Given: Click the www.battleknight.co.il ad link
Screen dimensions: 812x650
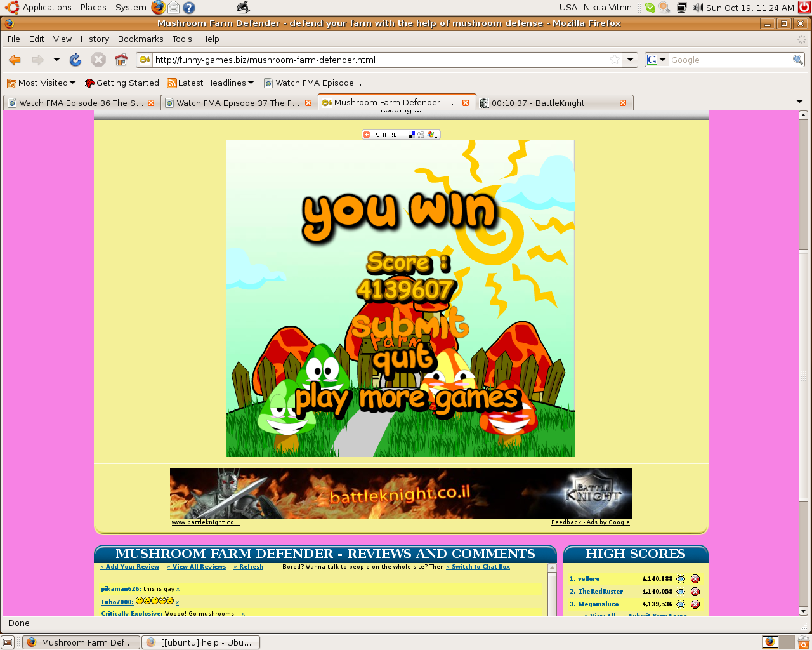Looking at the screenshot, I should (206, 522).
